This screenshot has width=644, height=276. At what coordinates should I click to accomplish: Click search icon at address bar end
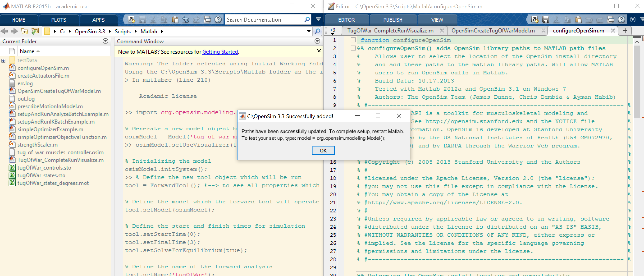pyautogui.click(x=317, y=31)
